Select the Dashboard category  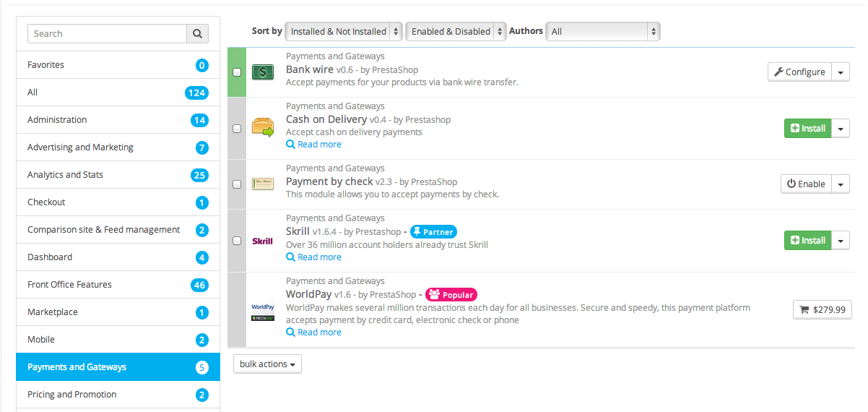coord(118,257)
